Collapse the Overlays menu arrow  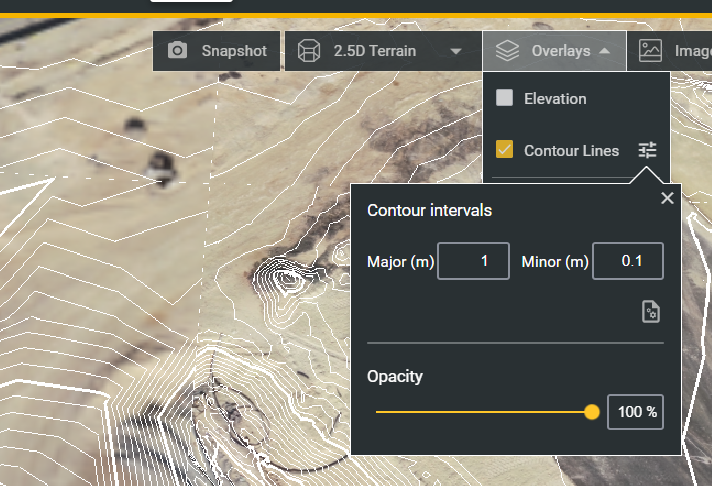pyautogui.click(x=604, y=51)
